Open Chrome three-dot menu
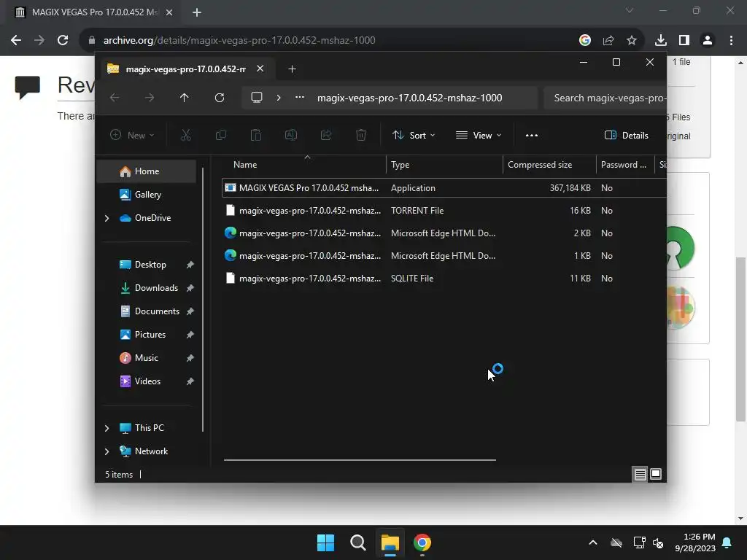This screenshot has height=560, width=747. 731,40
